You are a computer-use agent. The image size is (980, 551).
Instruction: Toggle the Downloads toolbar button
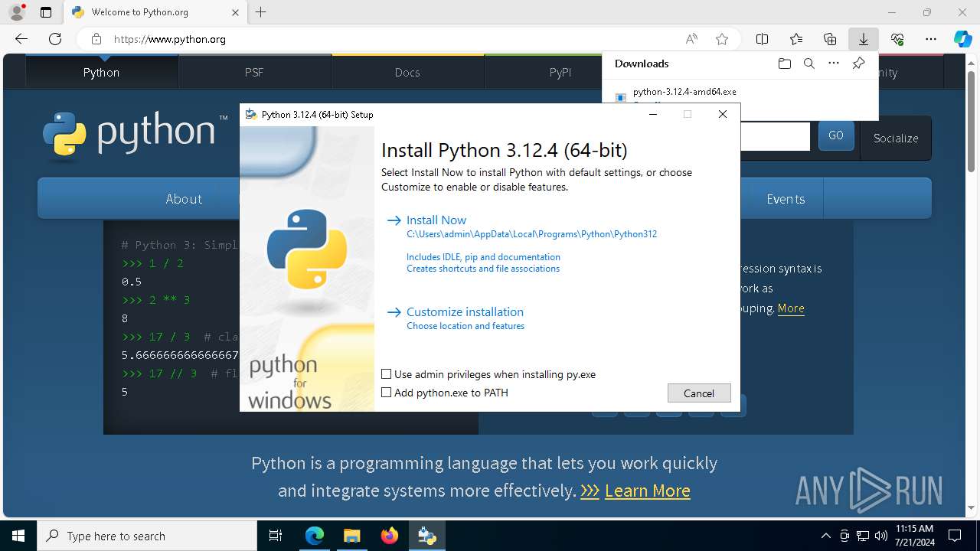pos(863,39)
